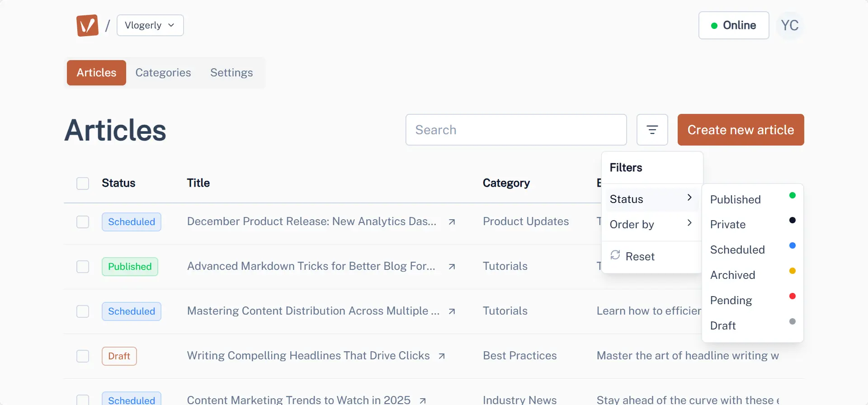Open the December Product Release article link arrow

[x=452, y=222]
